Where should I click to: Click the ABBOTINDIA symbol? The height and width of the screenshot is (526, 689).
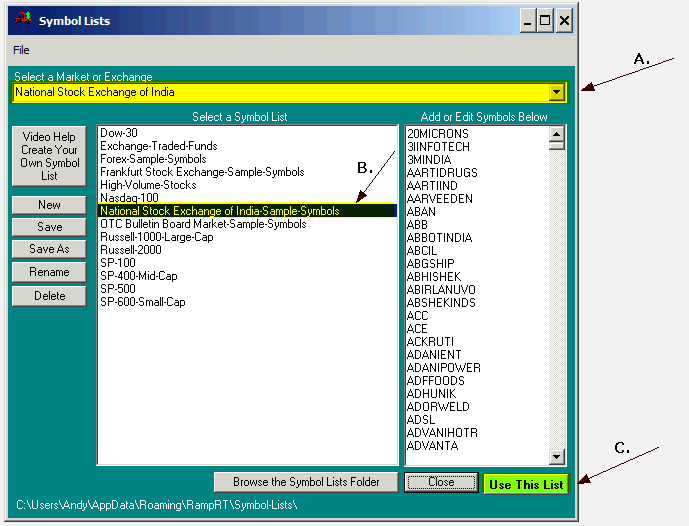point(439,238)
